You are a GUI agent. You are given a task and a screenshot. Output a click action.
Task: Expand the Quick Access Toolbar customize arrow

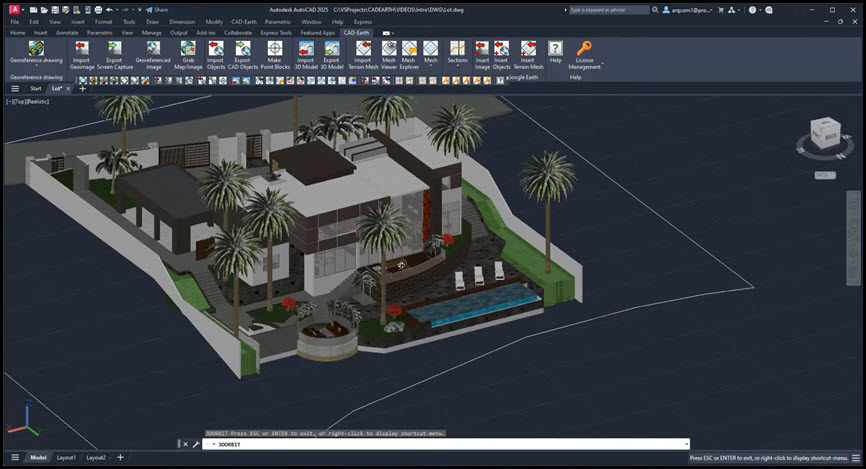tap(139, 10)
